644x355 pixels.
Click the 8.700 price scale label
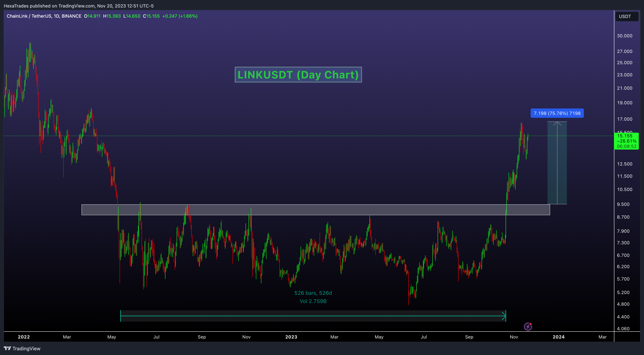623,217
